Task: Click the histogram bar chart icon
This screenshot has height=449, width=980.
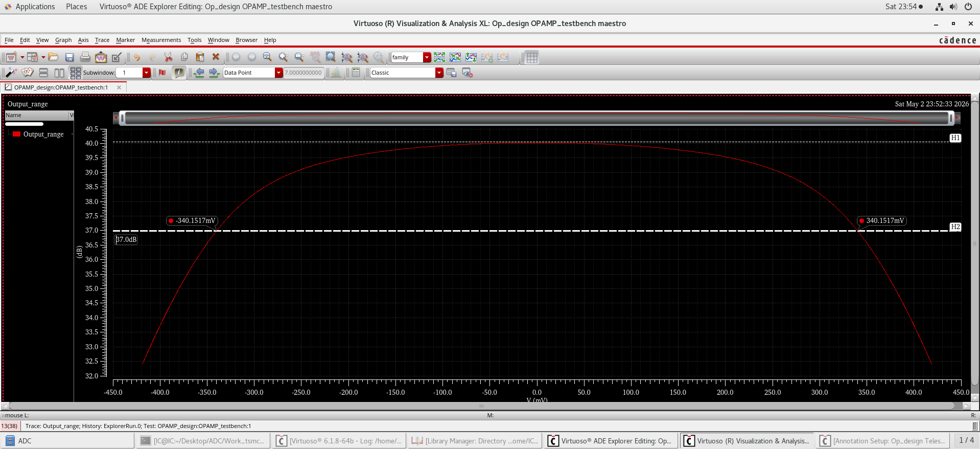Action: 336,73
